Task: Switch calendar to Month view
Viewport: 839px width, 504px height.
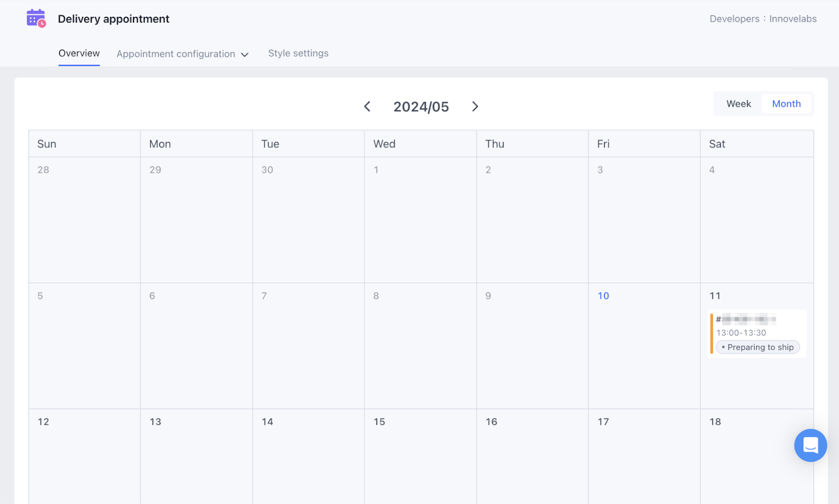Action: 786,104
